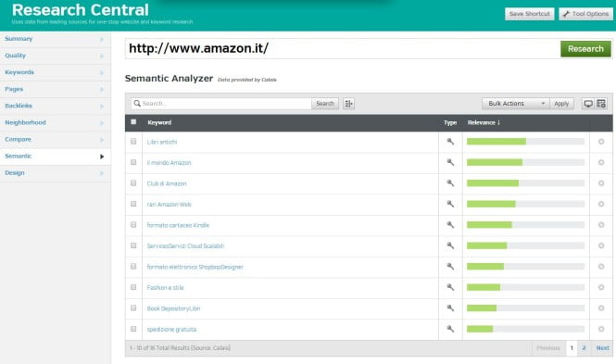Image resolution: width=616 pixels, height=364 pixels.
Task: Open Tool Options
Action: [x=585, y=14]
